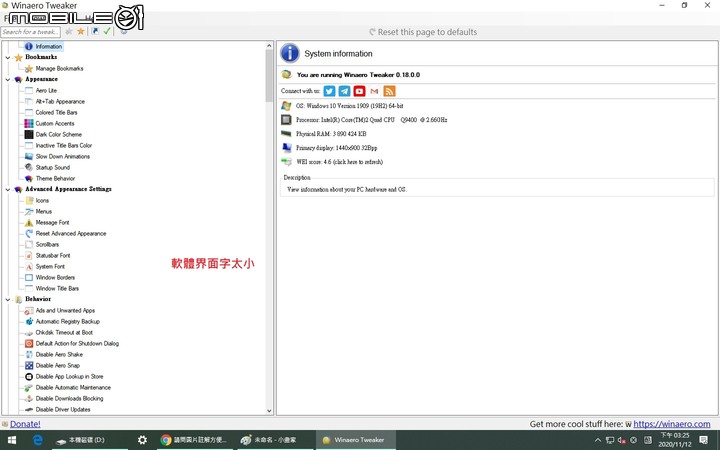720x450 pixels.
Task: Select Window Borders tree item
Action: coord(55,278)
